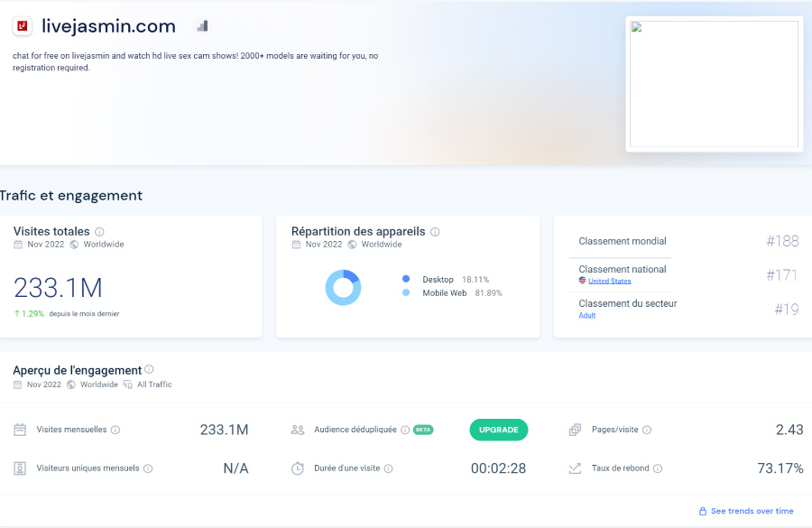Viewport: 812px width, 528px height.
Task: Click globe icon under Aperçu de l'engagement
Action: (x=71, y=384)
